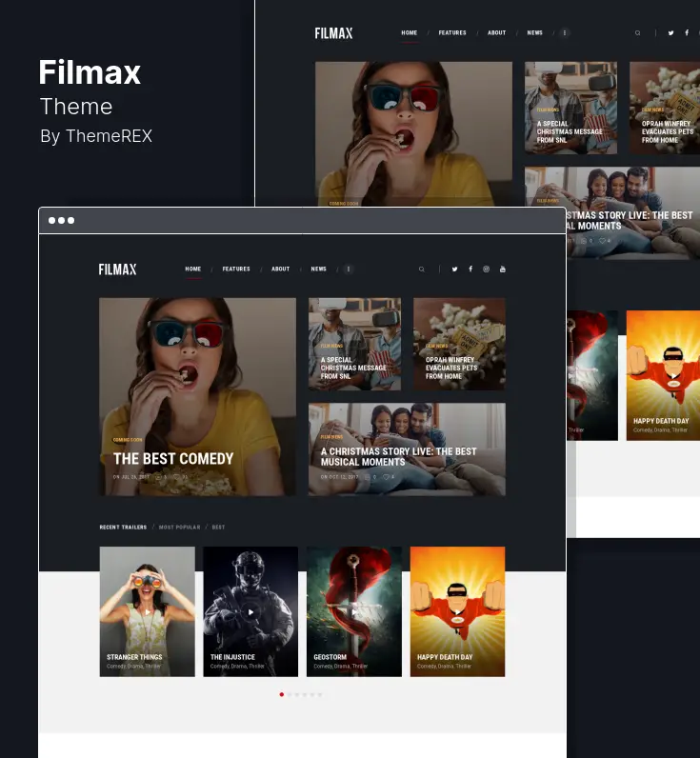Click the like heart icon on Christmas Story post
Viewport: 700px width, 758px height.
pyautogui.click(x=387, y=477)
